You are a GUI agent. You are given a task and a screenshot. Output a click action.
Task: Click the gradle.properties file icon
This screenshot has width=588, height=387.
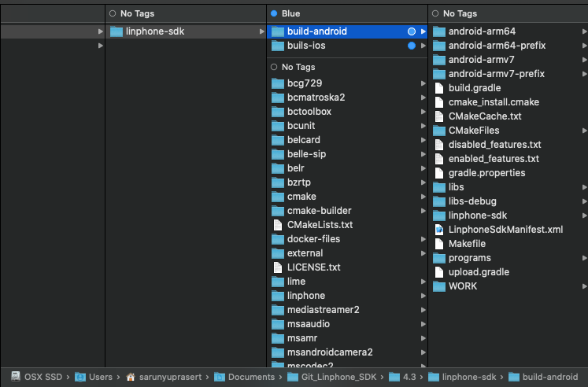(438, 173)
